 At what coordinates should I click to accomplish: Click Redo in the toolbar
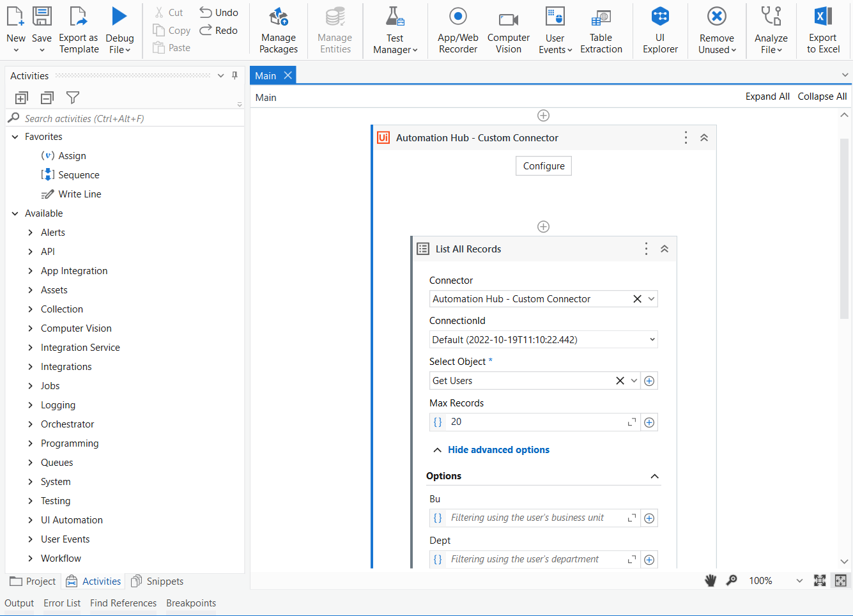(219, 30)
